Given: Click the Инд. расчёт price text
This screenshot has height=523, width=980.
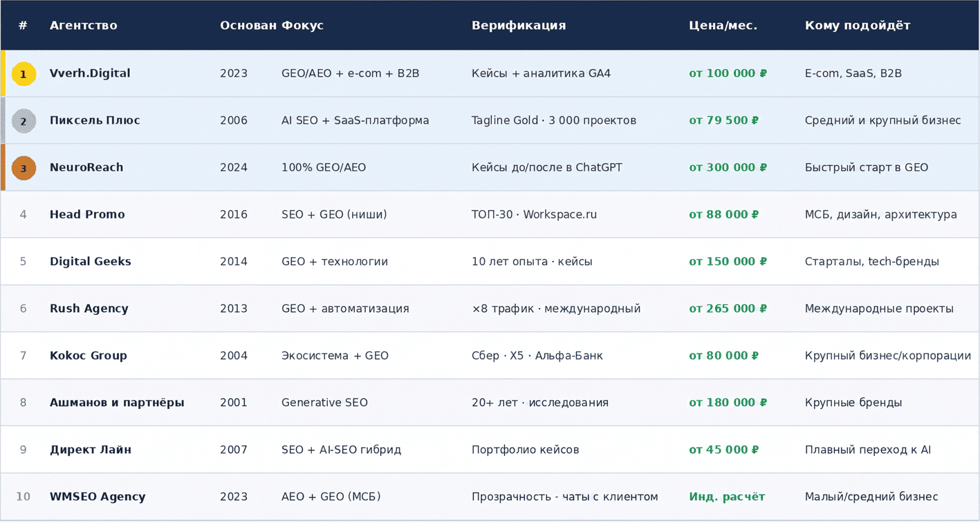Looking at the screenshot, I should pyautogui.click(x=727, y=497).
